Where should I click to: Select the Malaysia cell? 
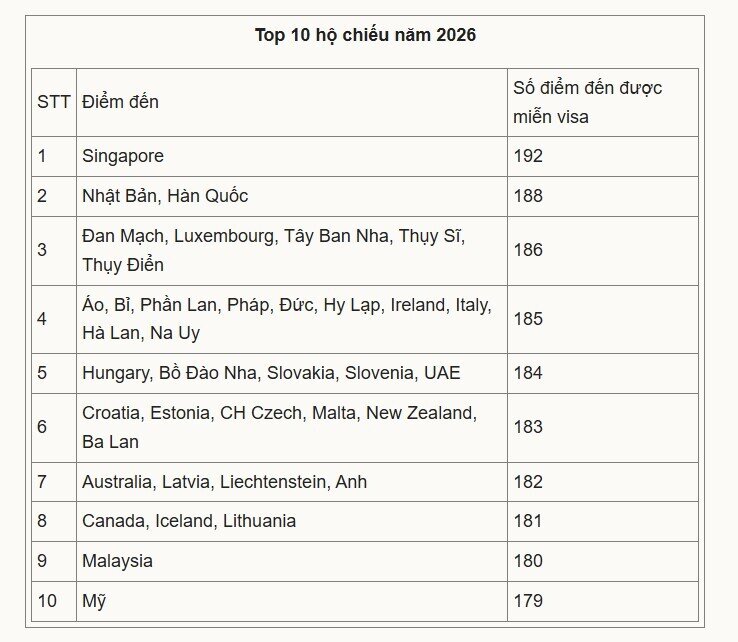(118, 561)
